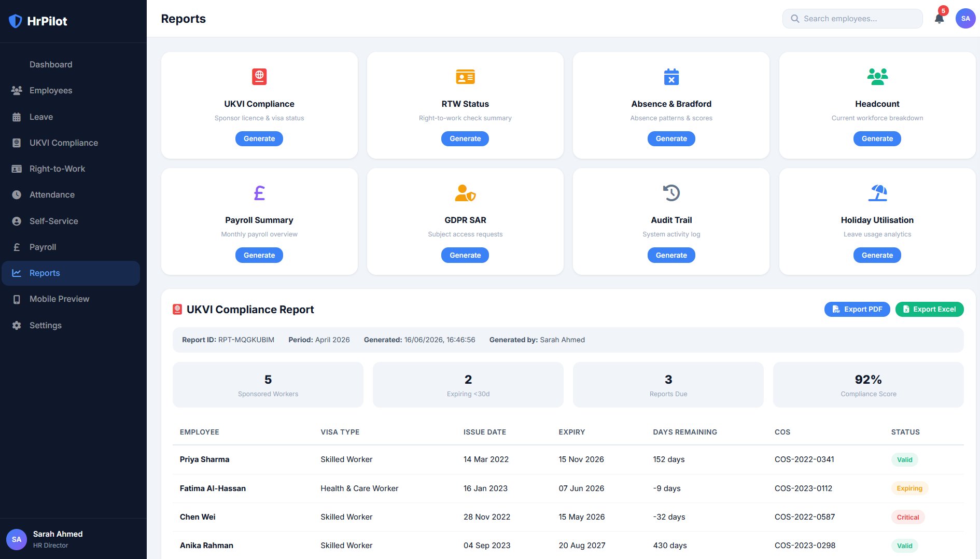Click the Absence & Bradford calendar icon
This screenshot has height=559, width=980.
click(671, 77)
